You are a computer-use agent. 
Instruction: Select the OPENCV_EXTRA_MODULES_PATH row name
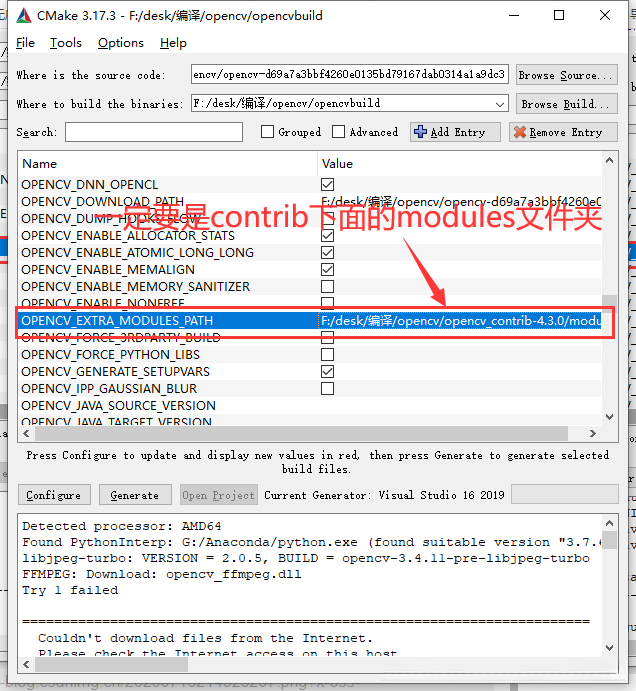pyautogui.click(x=117, y=320)
